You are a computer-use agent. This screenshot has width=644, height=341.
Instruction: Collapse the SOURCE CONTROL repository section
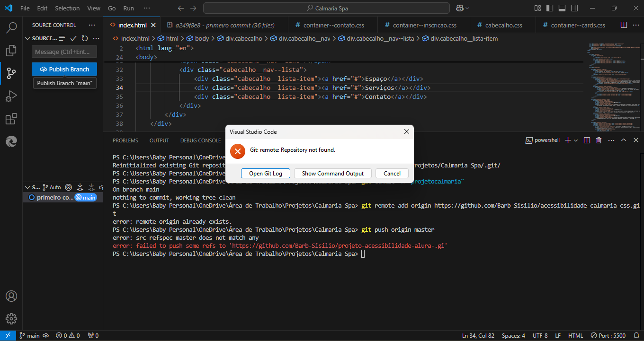click(x=27, y=38)
